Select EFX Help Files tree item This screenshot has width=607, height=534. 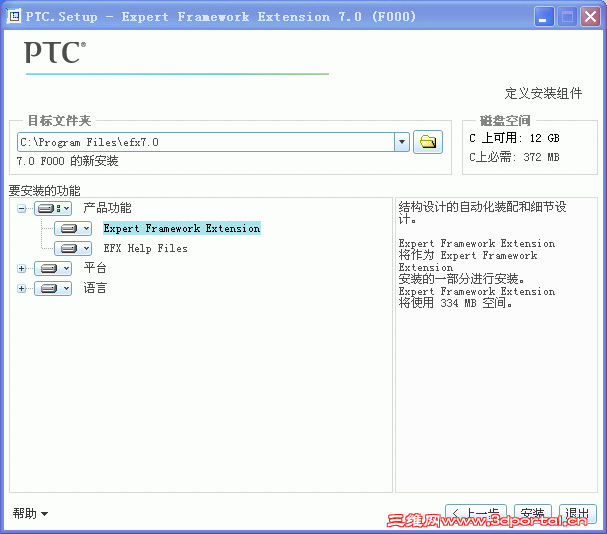(x=146, y=248)
